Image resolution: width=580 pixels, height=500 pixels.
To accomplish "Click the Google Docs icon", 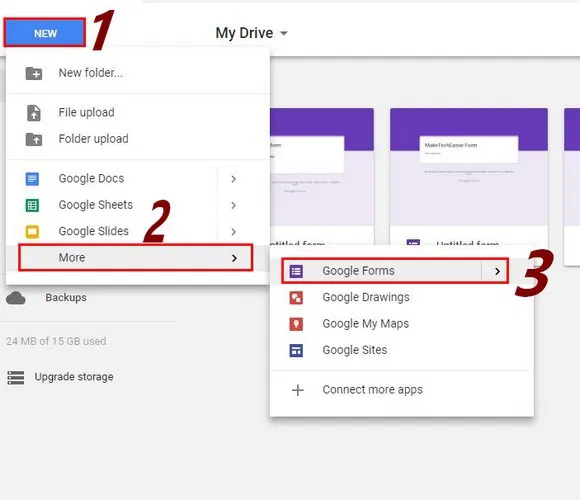I will pos(32,179).
